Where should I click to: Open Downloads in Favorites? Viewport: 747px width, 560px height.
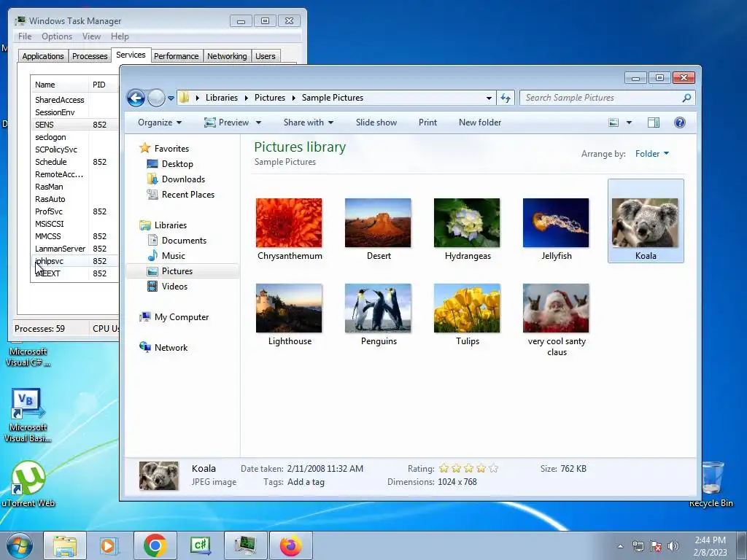176,179
